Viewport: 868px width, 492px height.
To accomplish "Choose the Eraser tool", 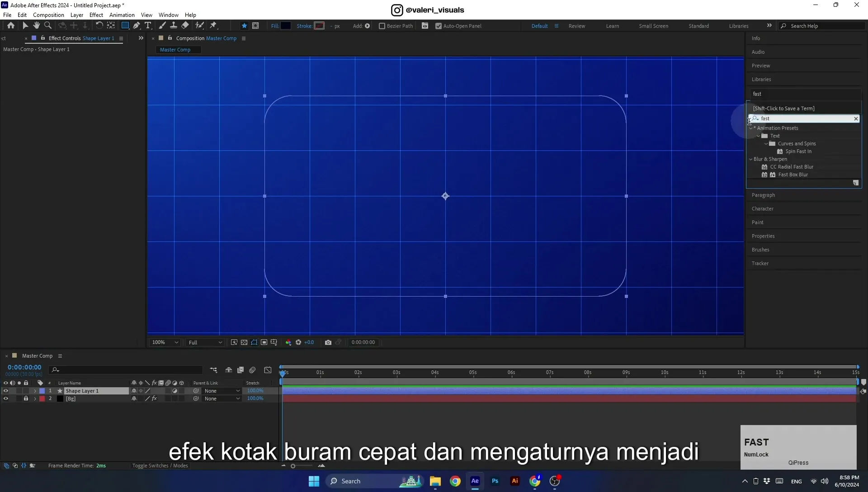I will click(x=185, y=26).
